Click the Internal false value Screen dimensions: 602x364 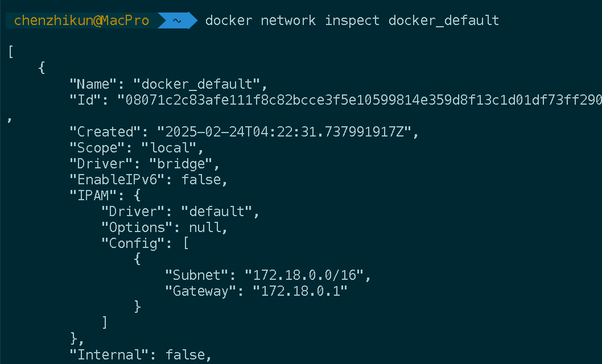[185, 355]
